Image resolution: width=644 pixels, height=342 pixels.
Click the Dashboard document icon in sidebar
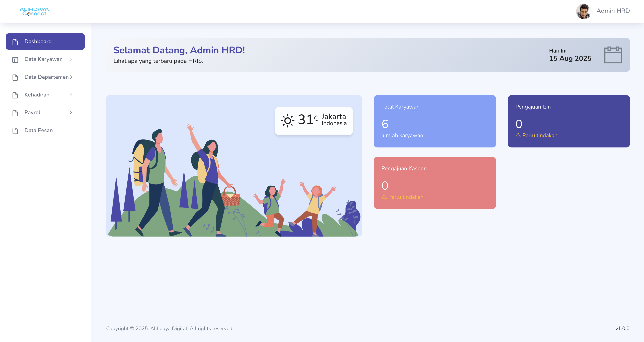coord(15,41)
